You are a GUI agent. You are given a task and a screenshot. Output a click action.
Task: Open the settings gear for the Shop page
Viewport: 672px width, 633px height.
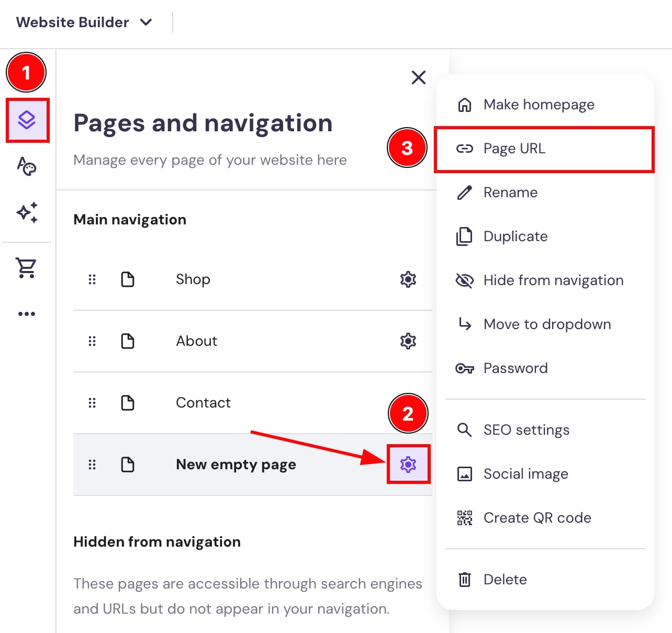[408, 279]
